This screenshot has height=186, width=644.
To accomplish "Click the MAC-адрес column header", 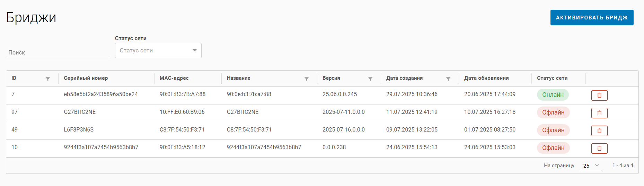I will click(x=174, y=78).
